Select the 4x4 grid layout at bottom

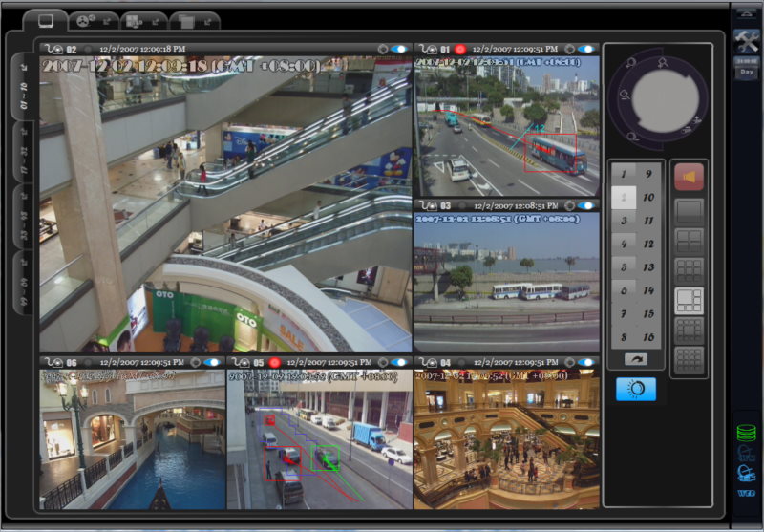coord(689,360)
